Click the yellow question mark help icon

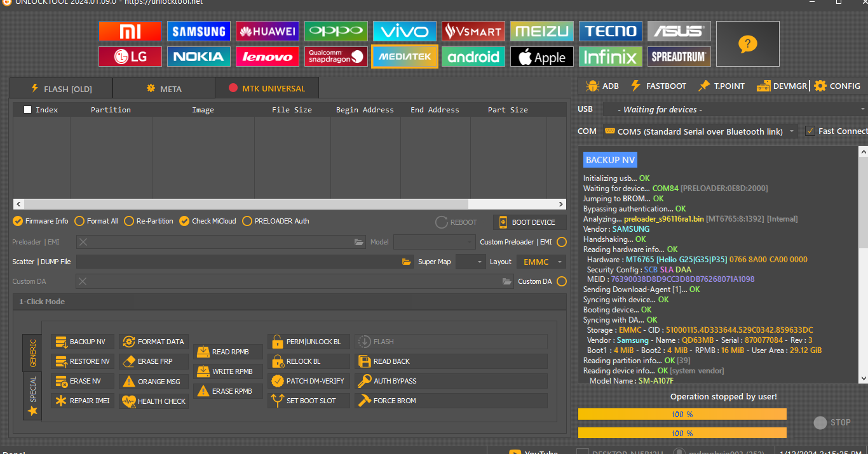pyautogui.click(x=747, y=44)
